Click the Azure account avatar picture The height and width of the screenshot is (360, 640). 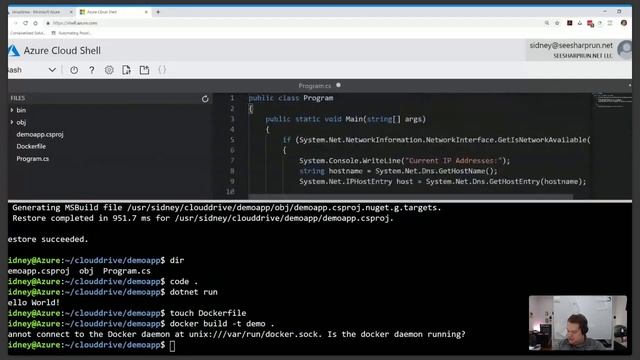[x=624, y=50]
